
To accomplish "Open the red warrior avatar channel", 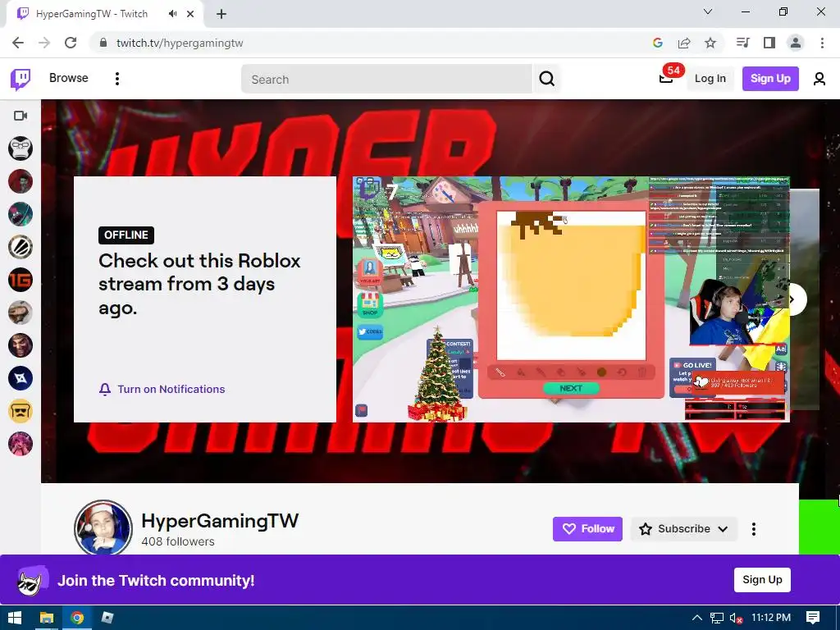I will pos(21,345).
